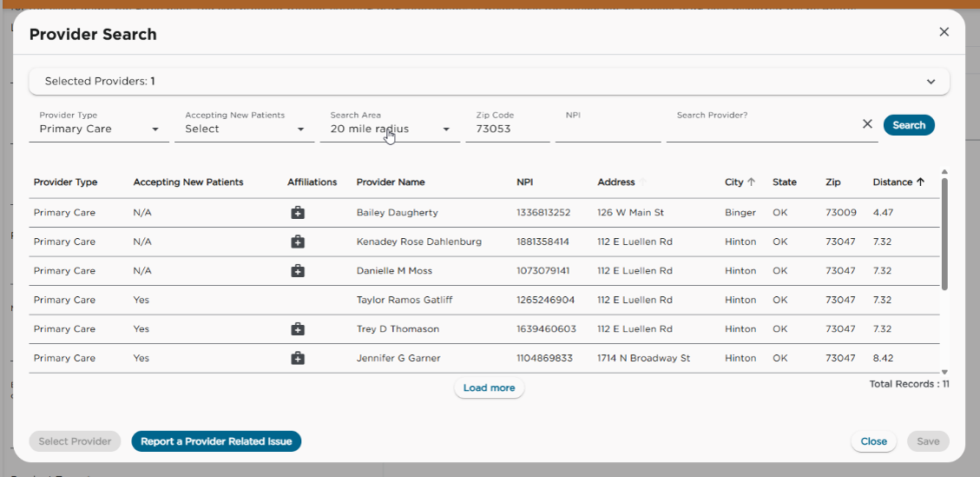Viewport: 980px width, 477px height.
Task: Click the Provider Type column header
Action: 66,182
